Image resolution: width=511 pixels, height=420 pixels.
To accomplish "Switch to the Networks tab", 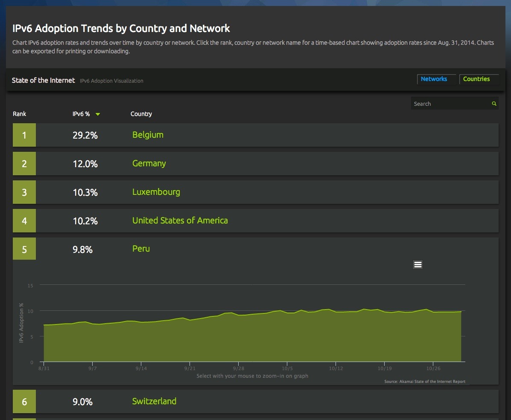I will 434,79.
